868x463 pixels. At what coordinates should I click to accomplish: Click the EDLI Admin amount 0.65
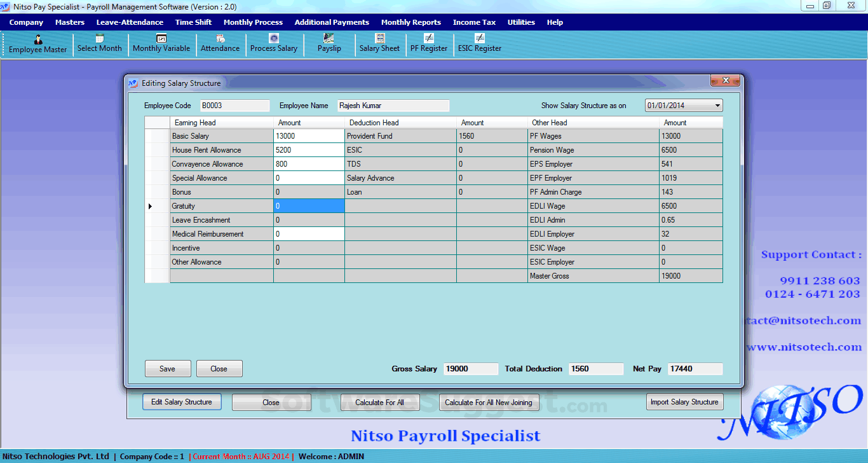point(691,220)
